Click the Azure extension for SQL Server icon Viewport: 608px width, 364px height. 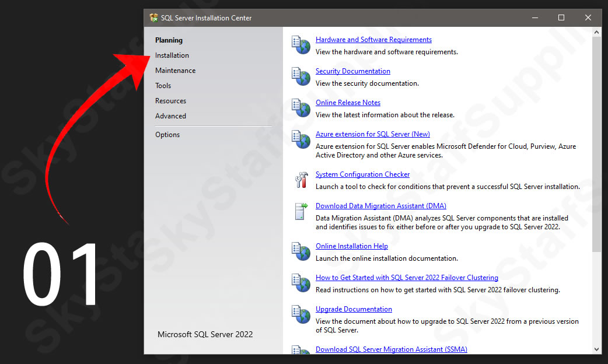(301, 139)
